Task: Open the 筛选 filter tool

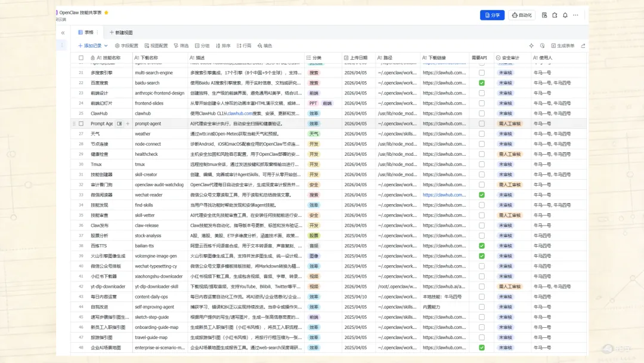Action: [x=181, y=45]
